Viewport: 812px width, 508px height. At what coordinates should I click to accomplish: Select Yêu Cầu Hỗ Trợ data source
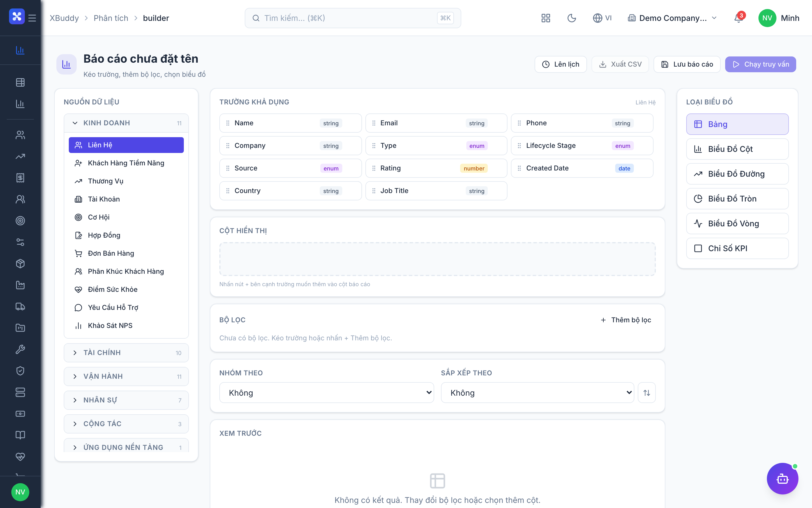click(x=126, y=307)
